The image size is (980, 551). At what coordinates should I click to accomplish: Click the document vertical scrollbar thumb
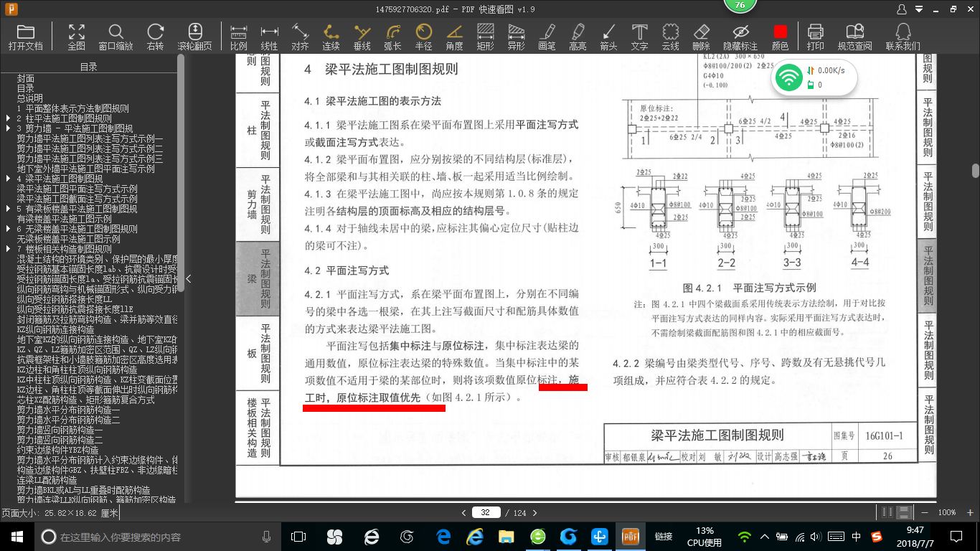[x=976, y=170]
